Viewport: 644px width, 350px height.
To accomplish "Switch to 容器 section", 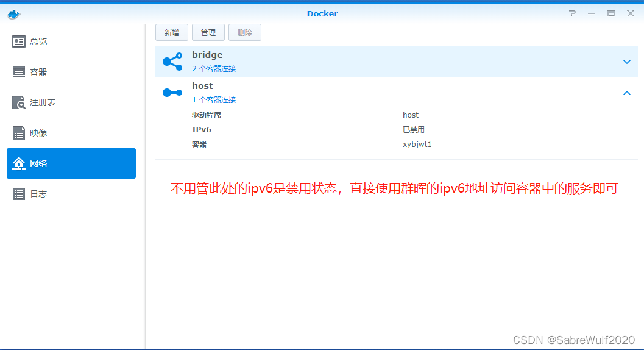I will (71, 72).
